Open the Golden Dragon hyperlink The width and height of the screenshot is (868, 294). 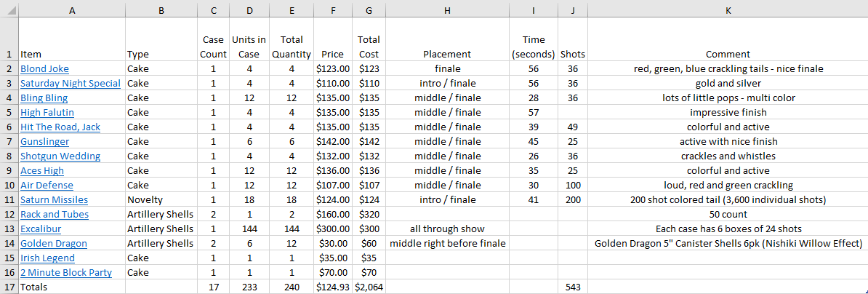54,244
